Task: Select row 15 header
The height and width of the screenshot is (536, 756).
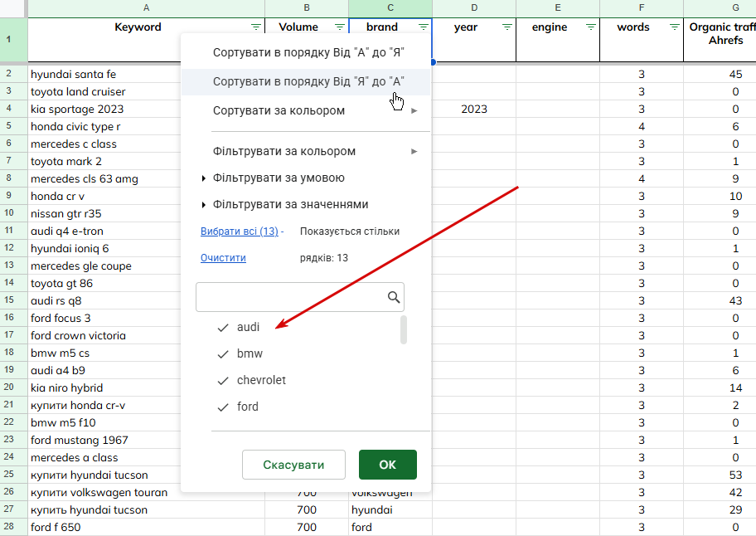Action: pos(8,300)
